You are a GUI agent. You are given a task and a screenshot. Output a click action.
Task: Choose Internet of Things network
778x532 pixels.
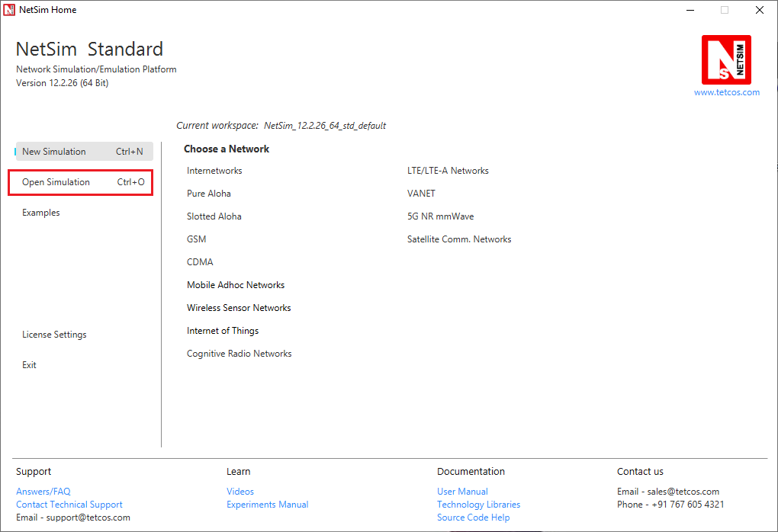tap(223, 331)
